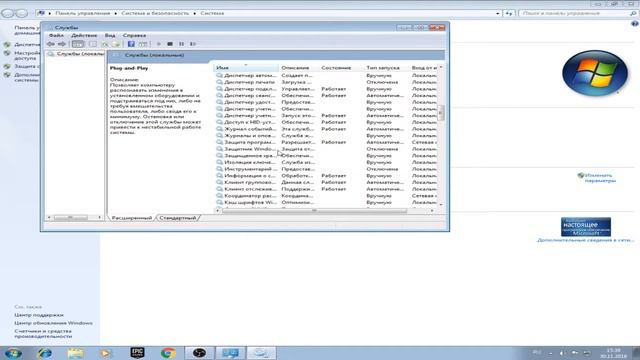Image resolution: width=640 pixels, height=360 pixels.
Task: Click the Stop service square icon
Action: point(170,44)
